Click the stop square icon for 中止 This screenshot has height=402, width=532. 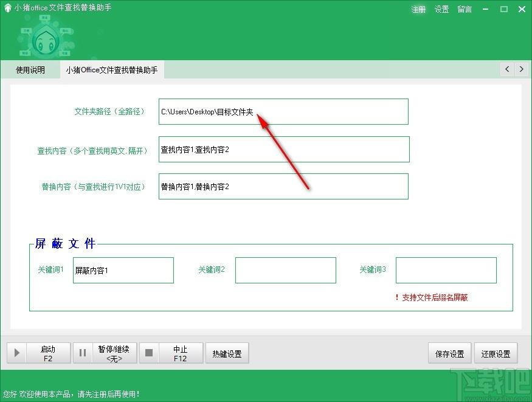click(x=148, y=353)
